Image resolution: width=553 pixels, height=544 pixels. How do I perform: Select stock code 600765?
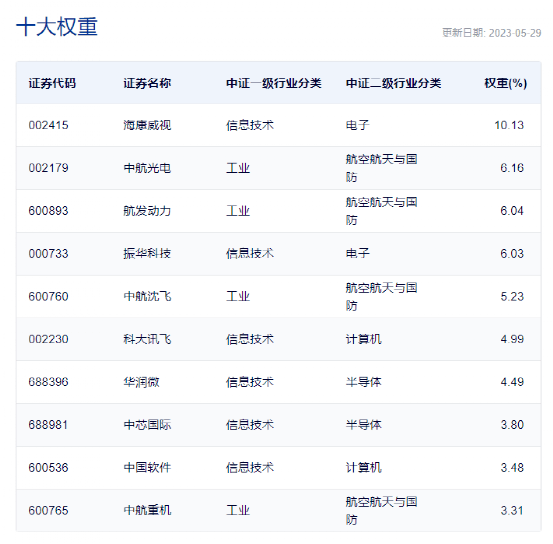48,510
